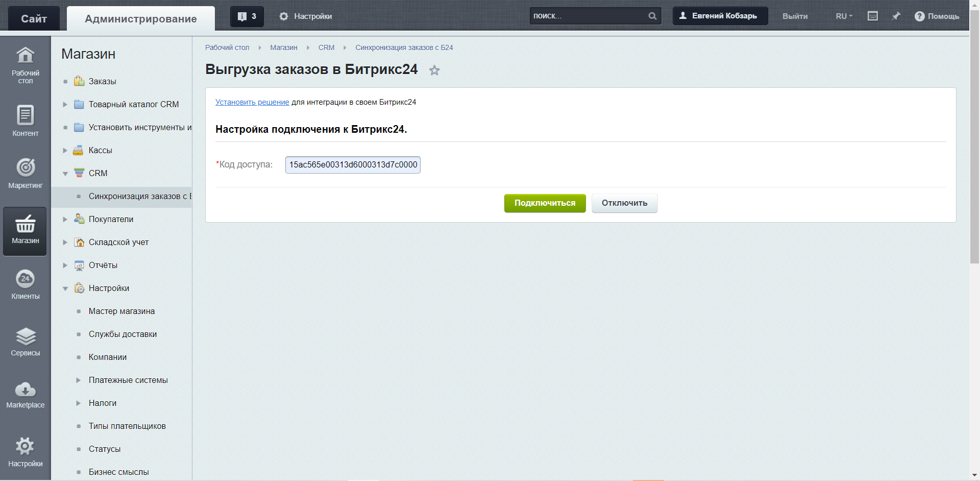Image resolution: width=980 pixels, height=481 pixels.
Task: Click the Помощь help link
Action: pyautogui.click(x=944, y=16)
